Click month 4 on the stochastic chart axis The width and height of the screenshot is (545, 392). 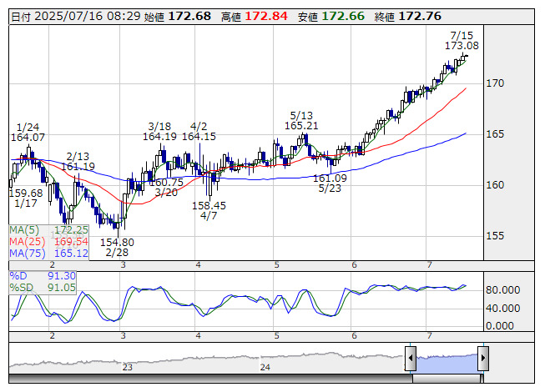198,336
